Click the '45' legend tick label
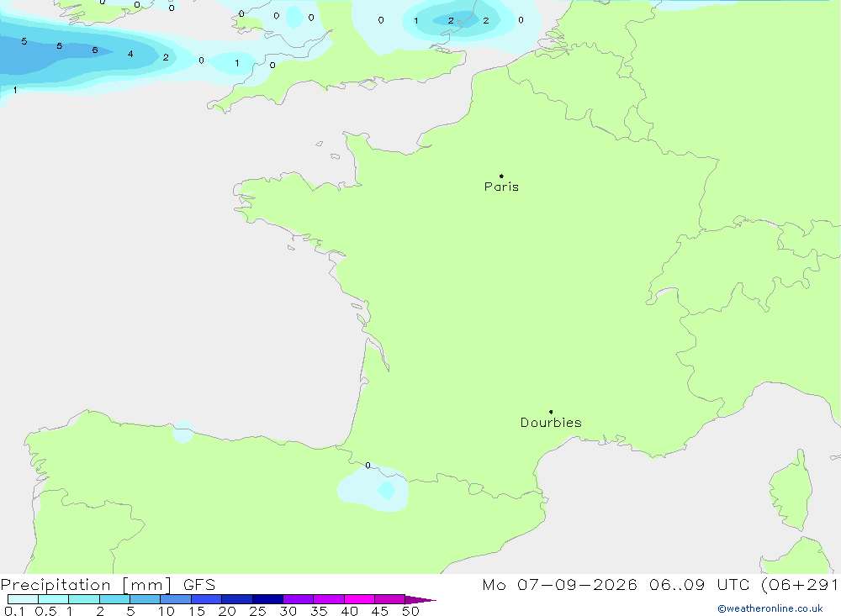Image resolution: width=841 pixels, height=616 pixels. (x=380, y=611)
